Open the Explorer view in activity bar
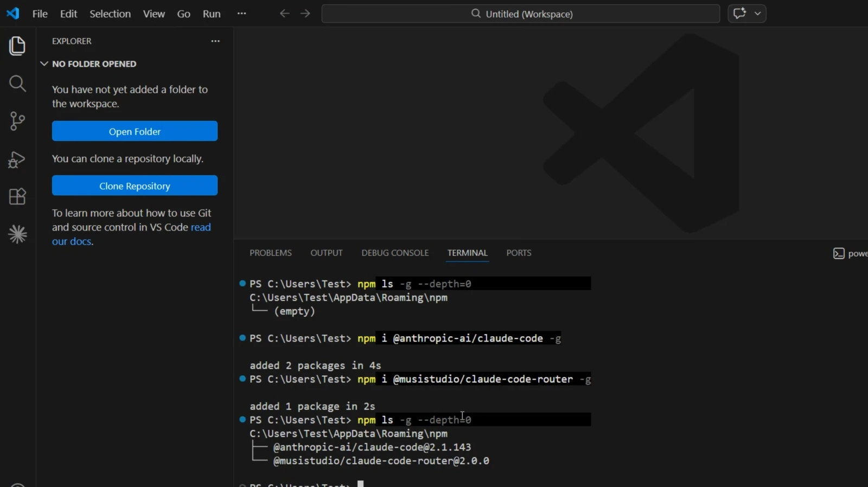868x487 pixels. pos(17,46)
